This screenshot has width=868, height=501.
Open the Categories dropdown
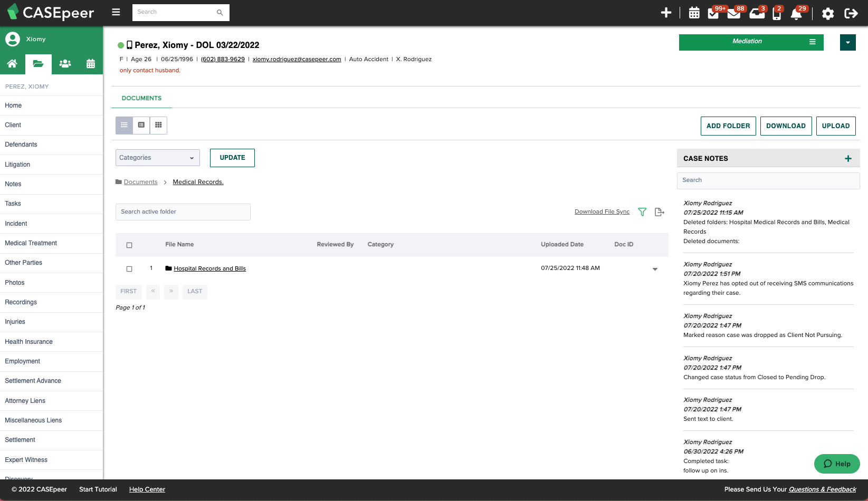pyautogui.click(x=158, y=158)
